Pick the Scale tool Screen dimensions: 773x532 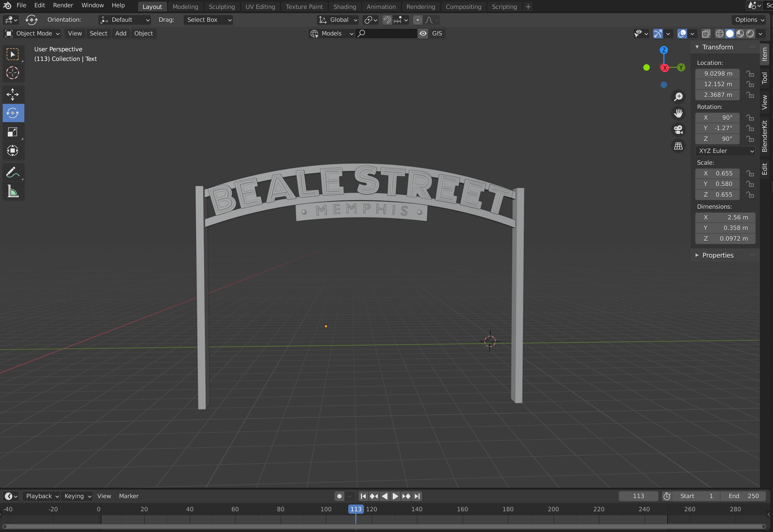13,132
